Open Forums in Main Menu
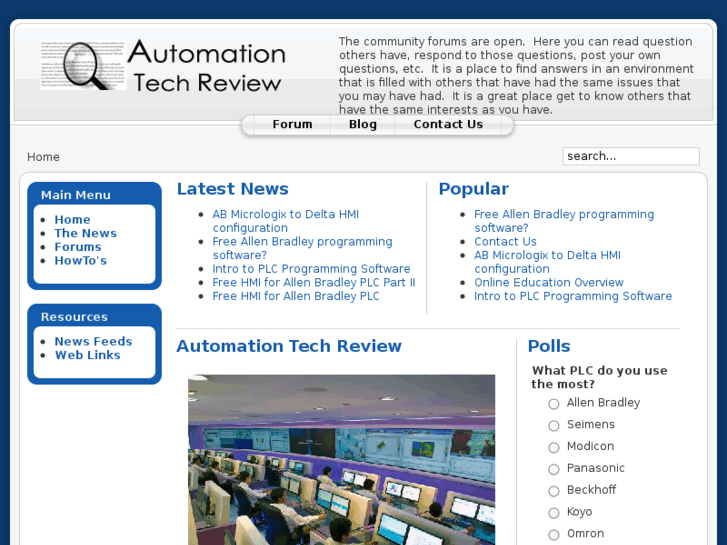Viewport: 727px width, 545px height. [77, 247]
